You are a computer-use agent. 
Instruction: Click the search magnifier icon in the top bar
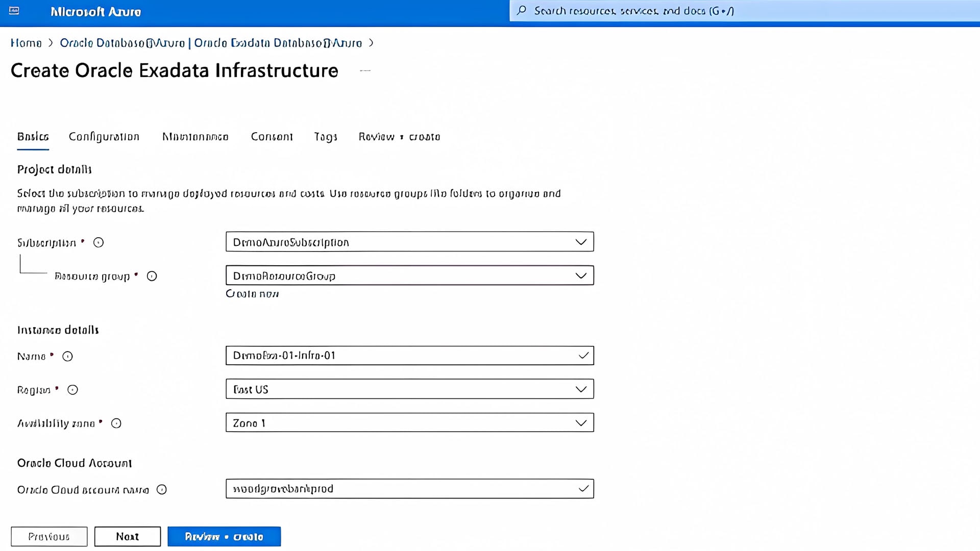521,10
